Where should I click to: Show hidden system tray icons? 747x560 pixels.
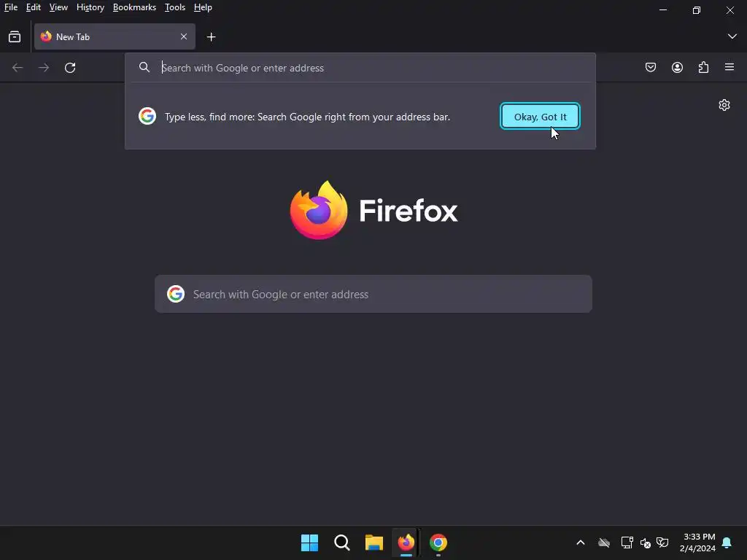580,542
